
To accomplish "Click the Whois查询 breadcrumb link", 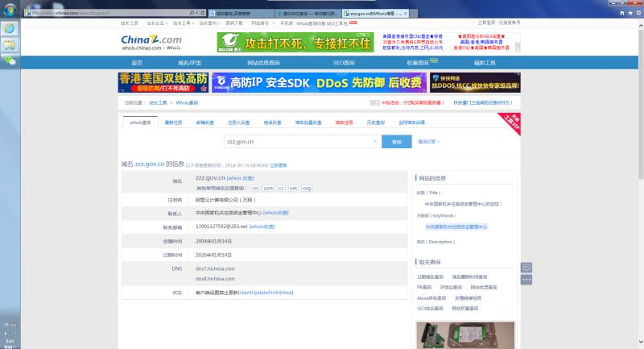I will 187,103.
